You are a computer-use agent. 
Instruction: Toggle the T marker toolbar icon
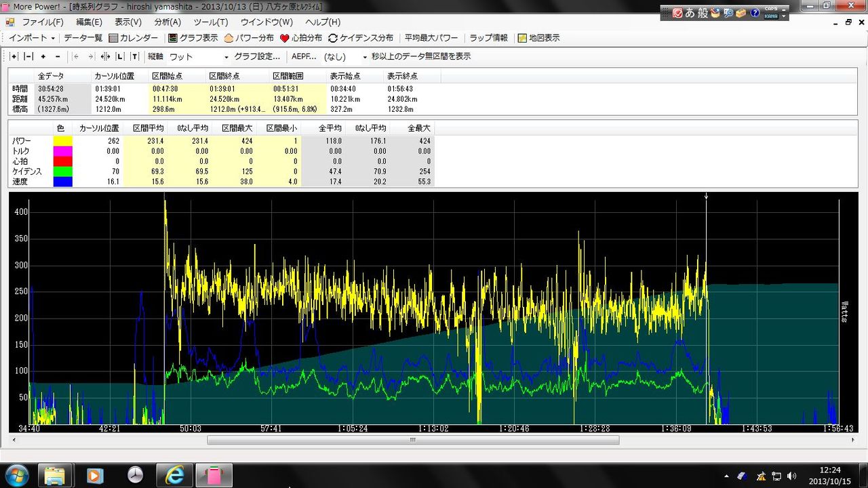tap(135, 57)
